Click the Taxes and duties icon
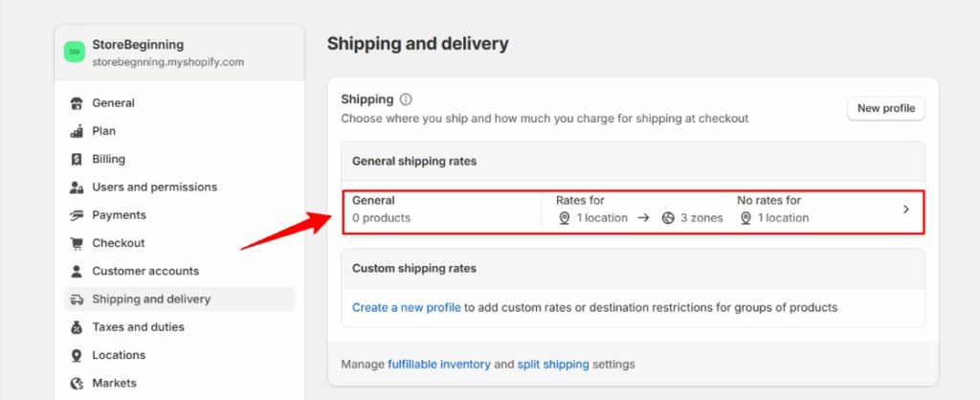Viewport: 980px width, 400px height. [x=76, y=327]
